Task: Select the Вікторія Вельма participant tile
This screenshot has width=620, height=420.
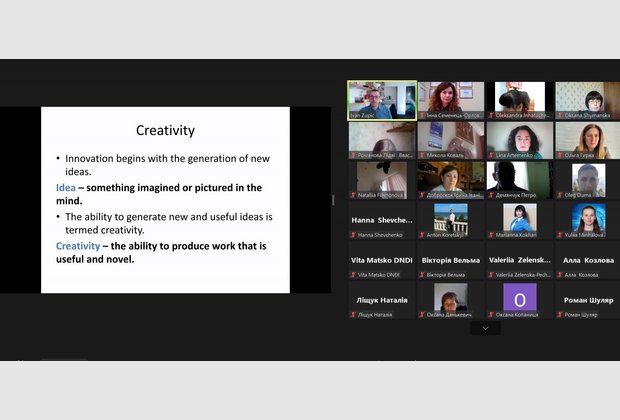Action: (451, 259)
